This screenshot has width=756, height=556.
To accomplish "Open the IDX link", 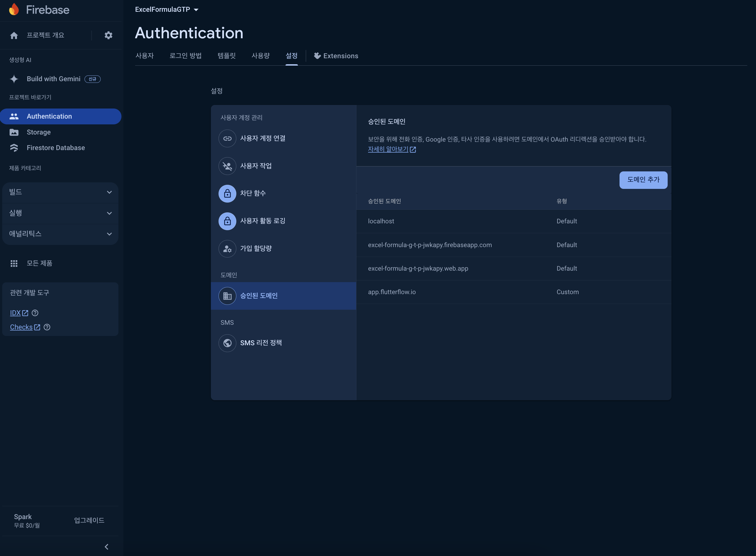I will [15, 313].
